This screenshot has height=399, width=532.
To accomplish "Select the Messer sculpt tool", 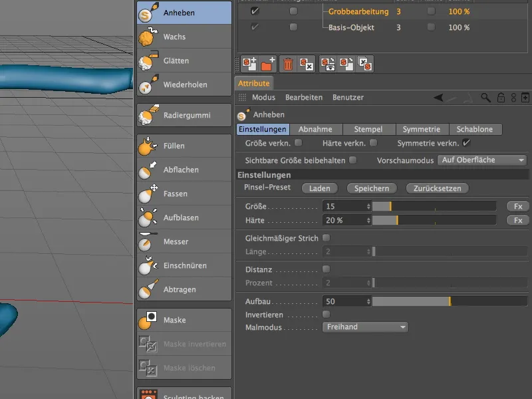I will (x=184, y=241).
